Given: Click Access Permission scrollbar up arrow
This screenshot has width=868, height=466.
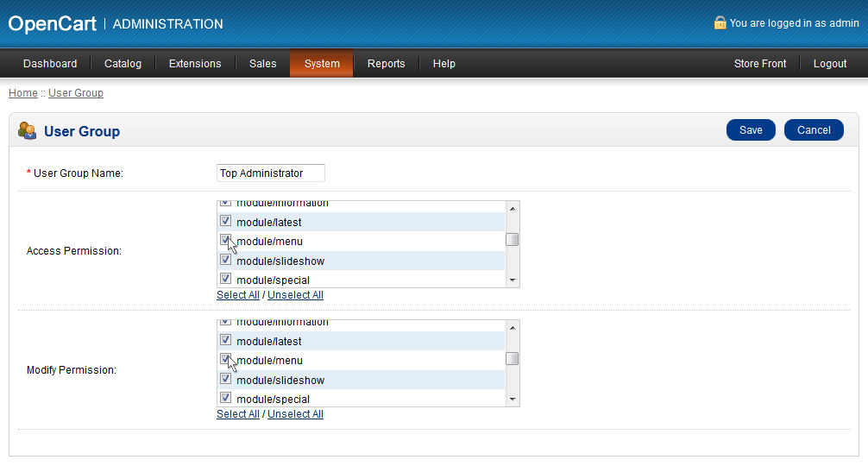Looking at the screenshot, I should (512, 208).
